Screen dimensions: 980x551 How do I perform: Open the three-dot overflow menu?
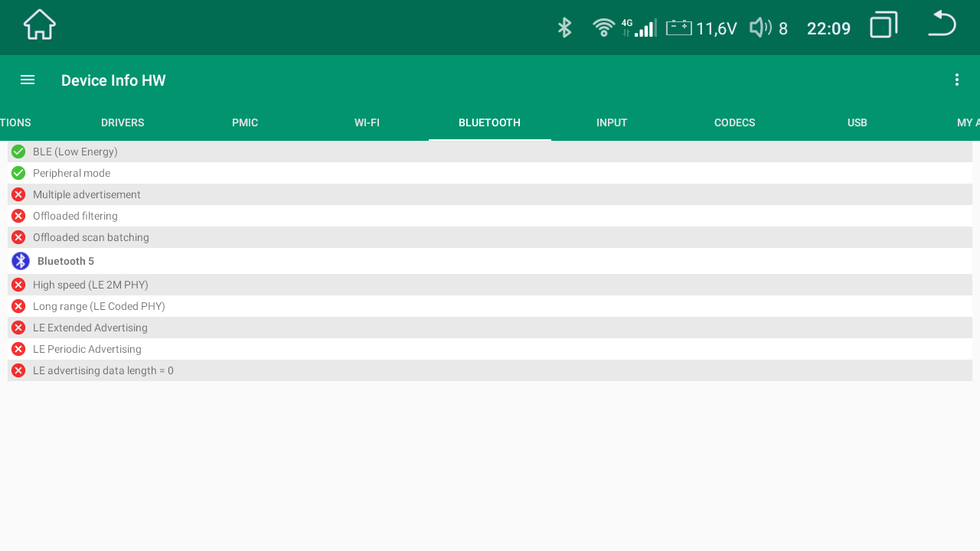point(956,80)
